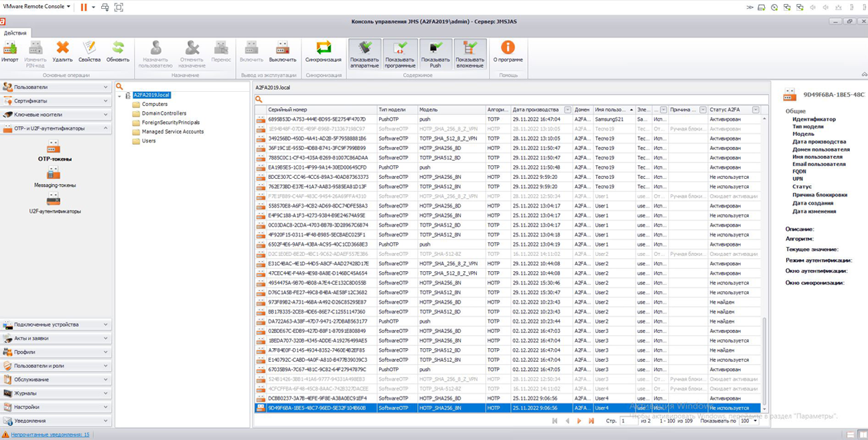Screen dimensions: 868x440
Task: Click the tree search magnifier icon
Action: (119, 86)
